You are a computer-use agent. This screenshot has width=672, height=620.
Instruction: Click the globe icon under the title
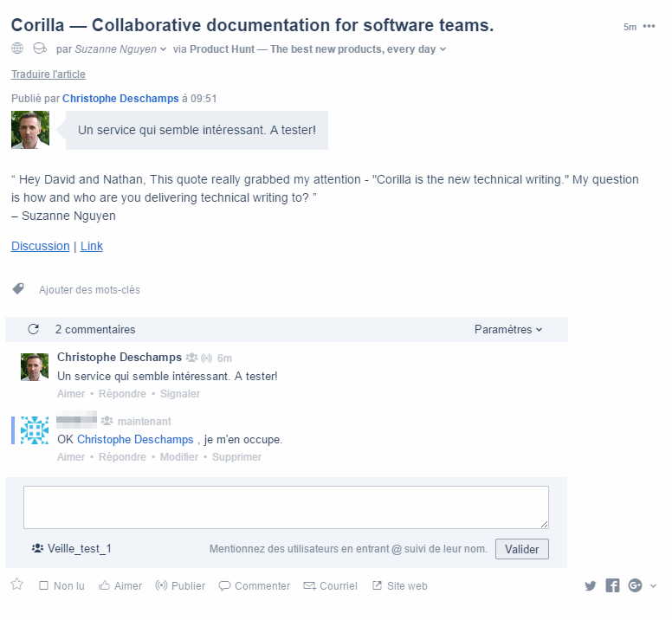[17, 49]
